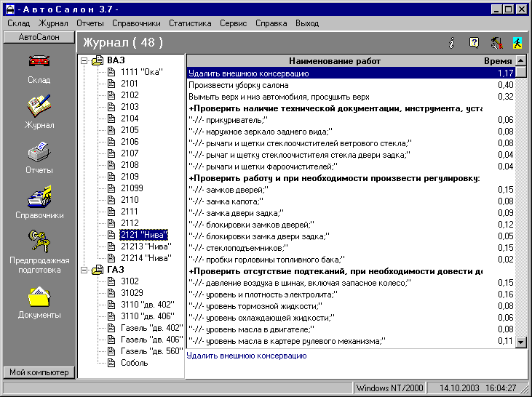Viewport: 532px width, 397px height.
Task: Open the Документы folder icon
Action: tap(39, 297)
